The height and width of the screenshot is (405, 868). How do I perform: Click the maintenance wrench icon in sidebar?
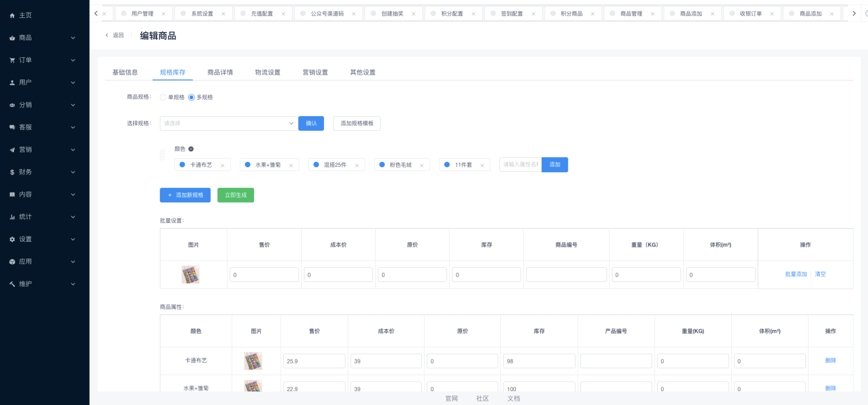(x=12, y=284)
